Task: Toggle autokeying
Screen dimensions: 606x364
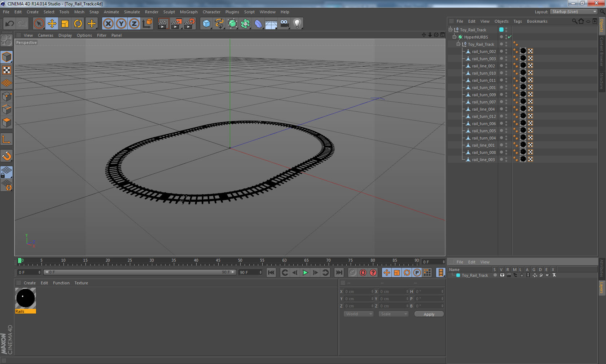Action: (363, 272)
